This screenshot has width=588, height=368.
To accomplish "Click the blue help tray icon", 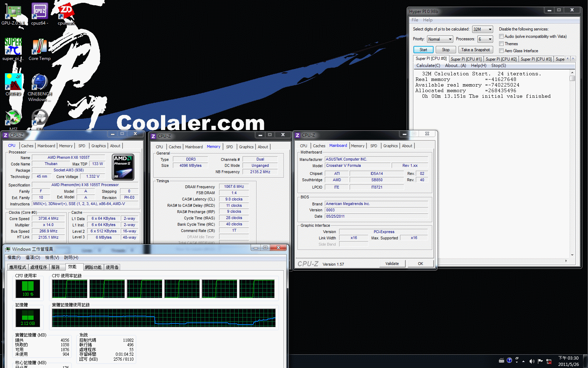I will pyautogui.click(x=509, y=360).
